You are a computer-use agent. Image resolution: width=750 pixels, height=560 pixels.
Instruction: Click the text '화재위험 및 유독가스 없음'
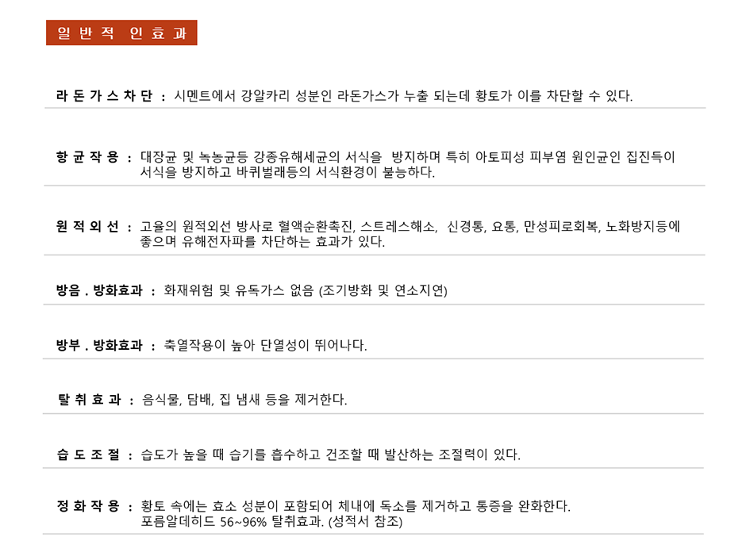(306, 290)
